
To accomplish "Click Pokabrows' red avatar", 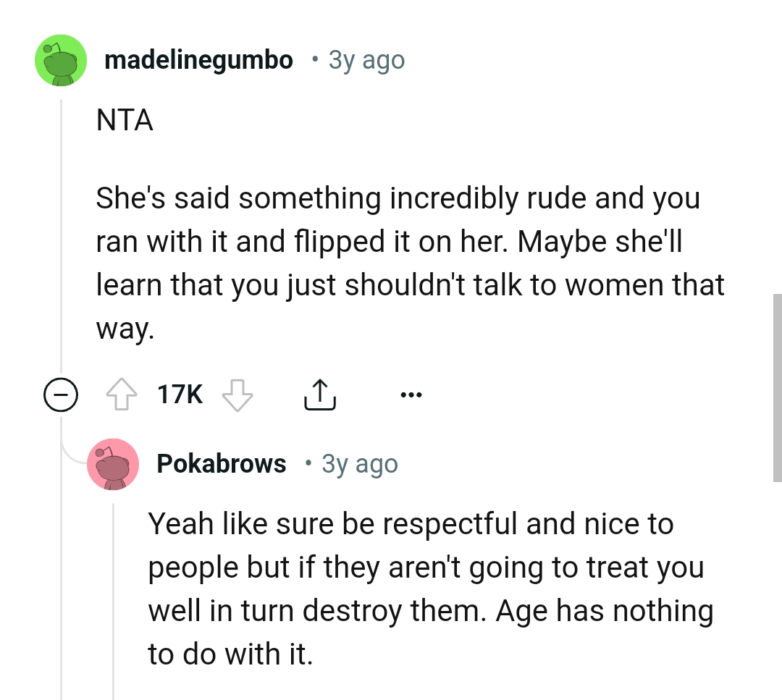I will coord(114,464).
